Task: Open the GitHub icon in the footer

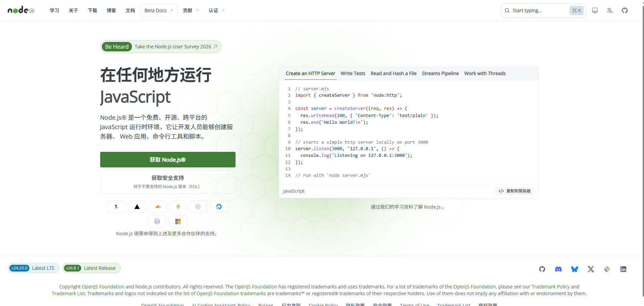Action: (542, 269)
